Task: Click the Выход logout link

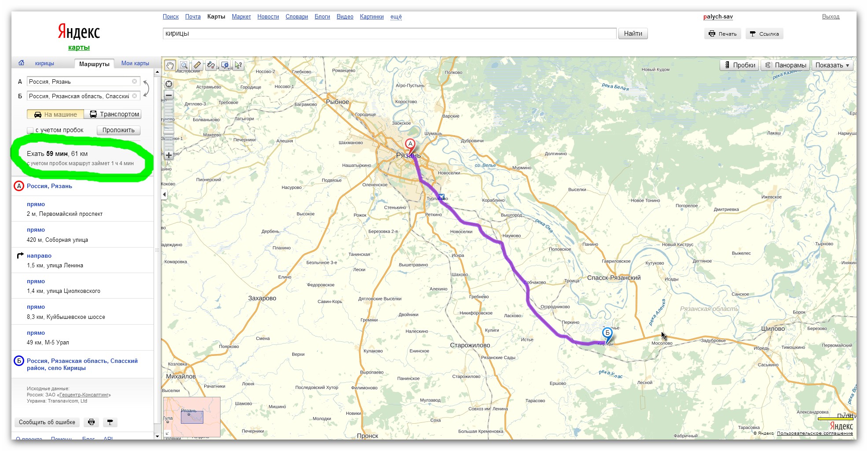Action: coord(831,17)
